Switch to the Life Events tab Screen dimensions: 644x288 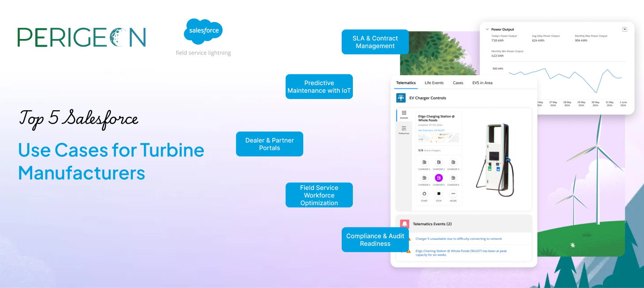[x=434, y=83]
